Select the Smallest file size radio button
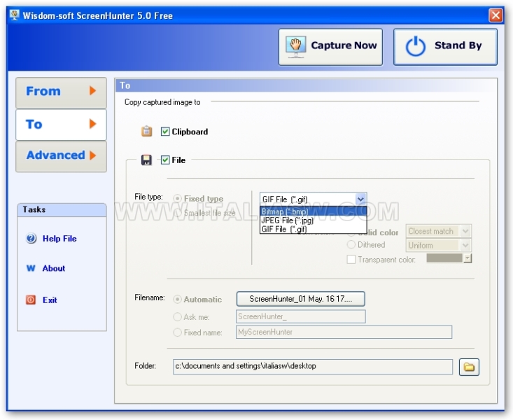Screen dimensions: 513x420 (177, 213)
